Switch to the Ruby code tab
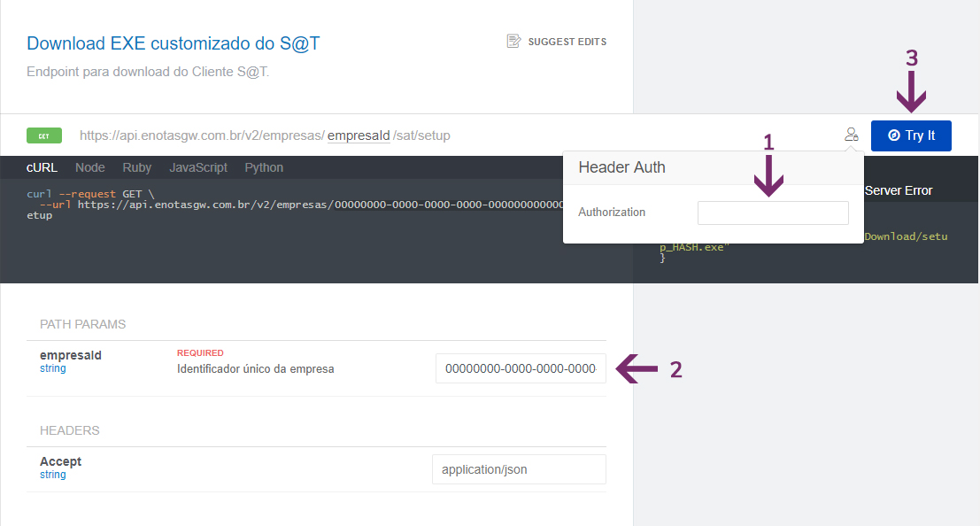Image resolution: width=980 pixels, height=526 pixels. pyautogui.click(x=136, y=166)
